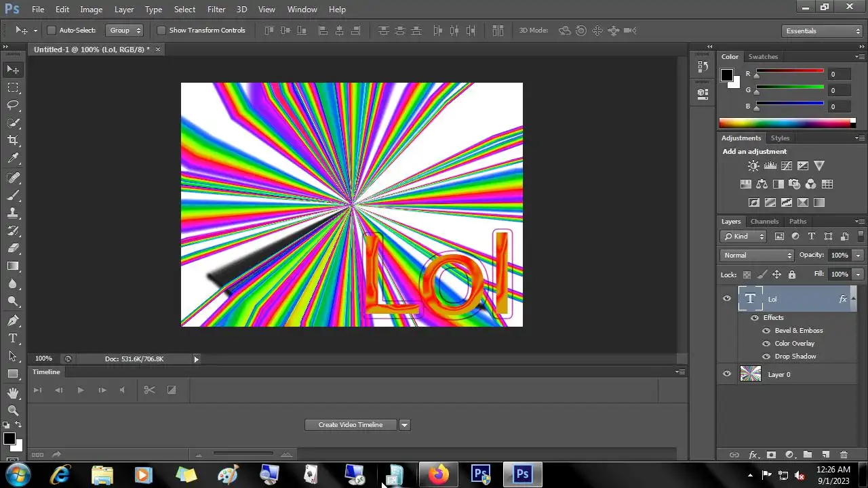868x488 pixels.
Task: Select the Blur tool
Action: pyautogui.click(x=13, y=283)
